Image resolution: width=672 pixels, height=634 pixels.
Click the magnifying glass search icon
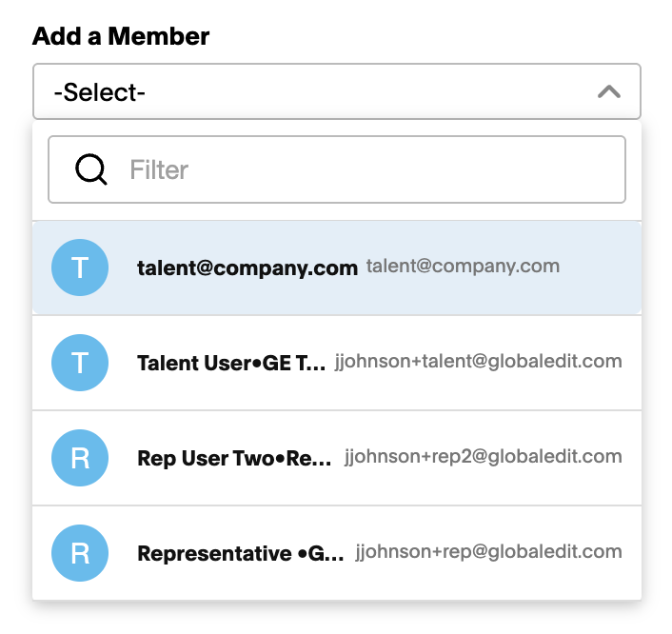tap(90, 169)
